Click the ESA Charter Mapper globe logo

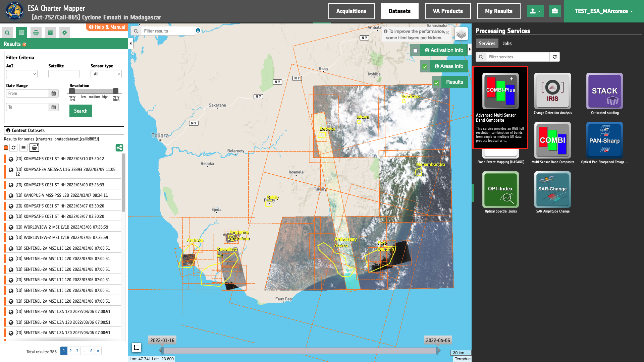(14, 11)
